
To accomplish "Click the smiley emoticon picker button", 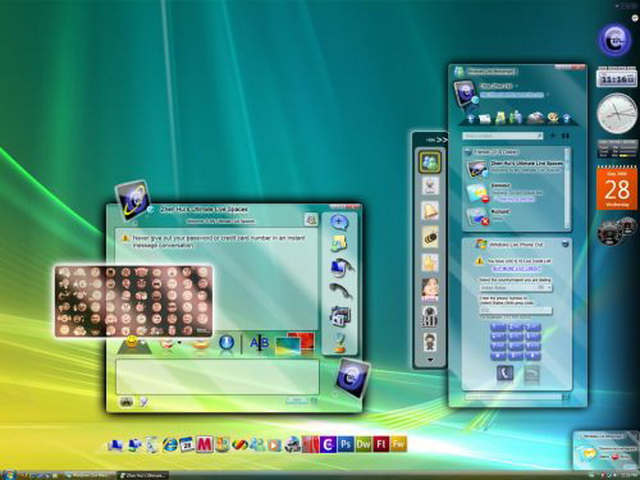I will tap(132, 343).
